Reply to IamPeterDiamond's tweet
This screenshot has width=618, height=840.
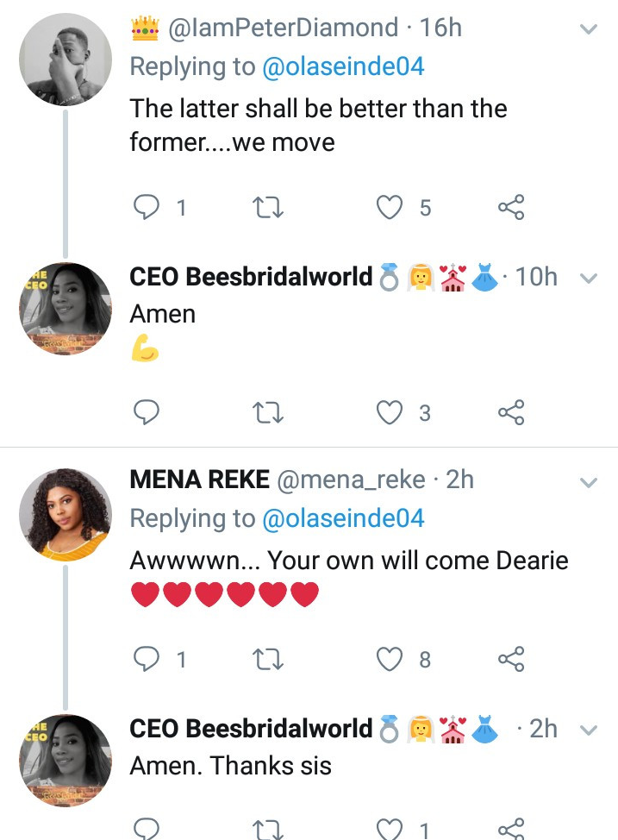(x=147, y=207)
